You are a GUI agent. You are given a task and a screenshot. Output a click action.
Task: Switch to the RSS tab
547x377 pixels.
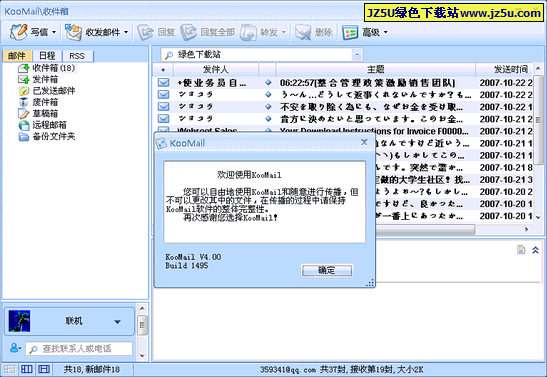[x=77, y=56]
